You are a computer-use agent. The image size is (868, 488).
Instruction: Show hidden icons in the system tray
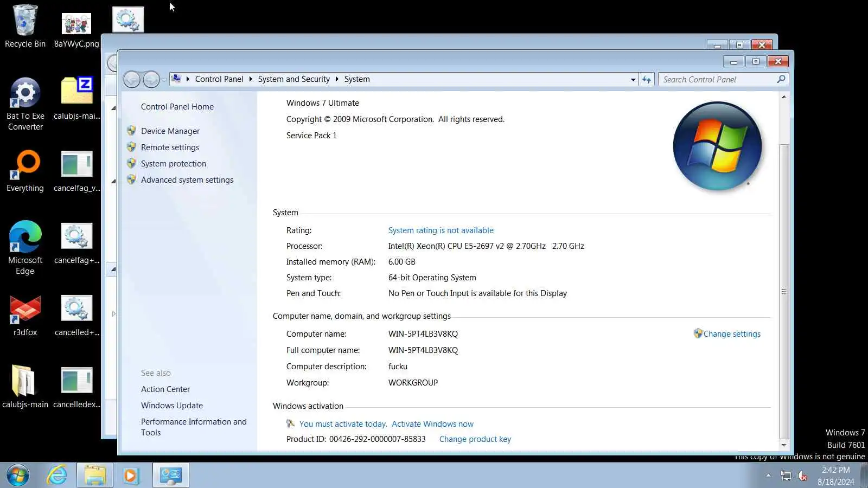click(768, 476)
